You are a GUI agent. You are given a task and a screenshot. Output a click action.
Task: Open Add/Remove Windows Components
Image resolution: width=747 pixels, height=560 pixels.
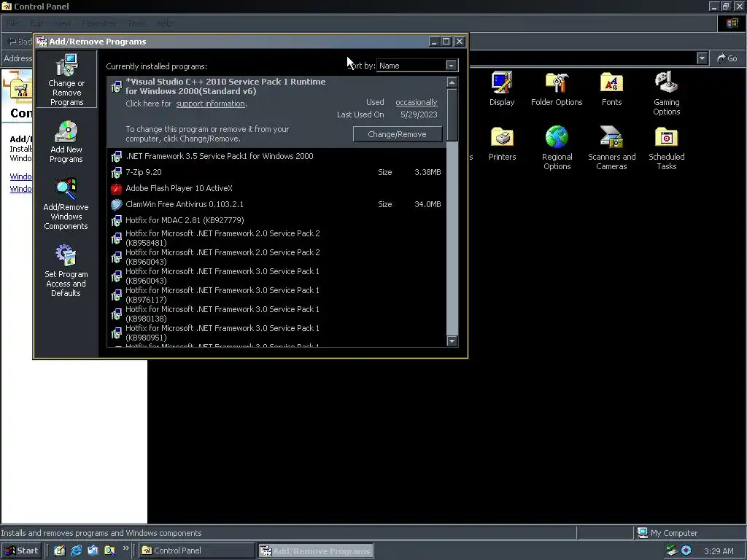(66, 204)
